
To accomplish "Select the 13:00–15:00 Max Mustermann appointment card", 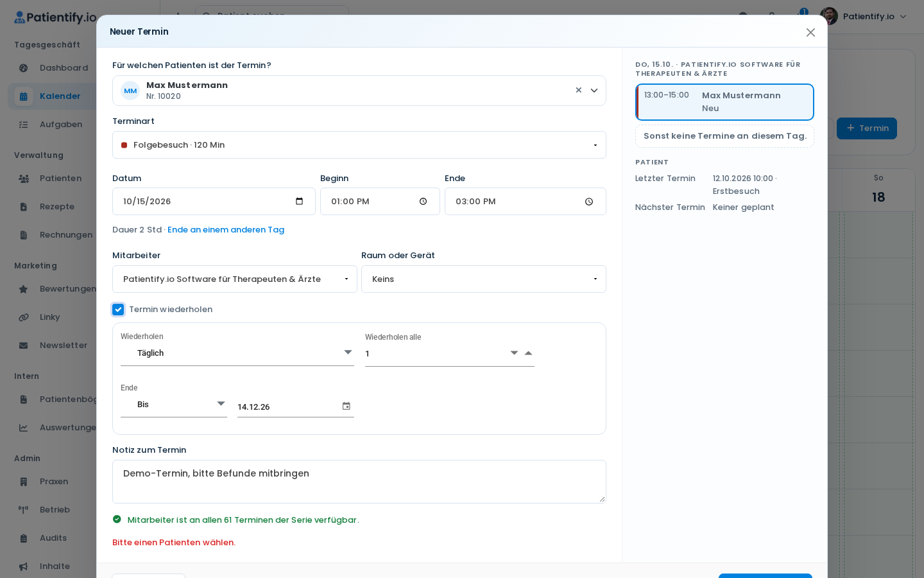I will click(x=724, y=102).
